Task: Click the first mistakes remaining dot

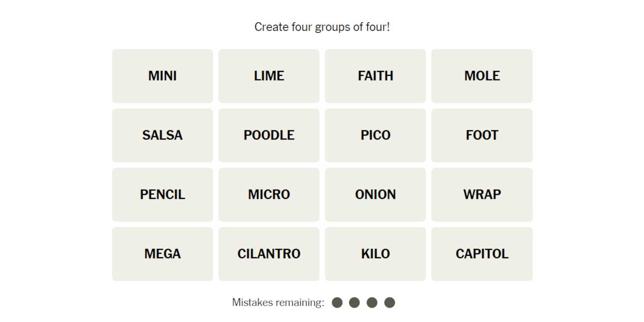Action: pyautogui.click(x=337, y=302)
